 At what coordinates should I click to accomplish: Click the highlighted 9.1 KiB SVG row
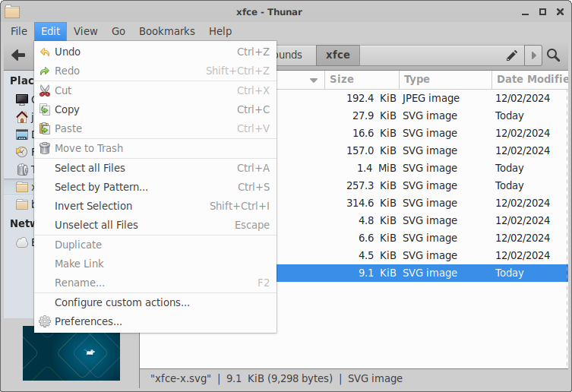coord(422,273)
